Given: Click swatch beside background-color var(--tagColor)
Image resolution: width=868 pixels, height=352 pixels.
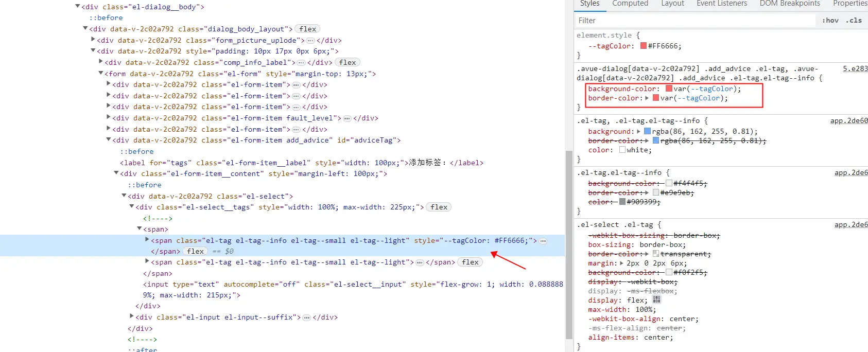Looking at the screenshot, I should [x=669, y=89].
